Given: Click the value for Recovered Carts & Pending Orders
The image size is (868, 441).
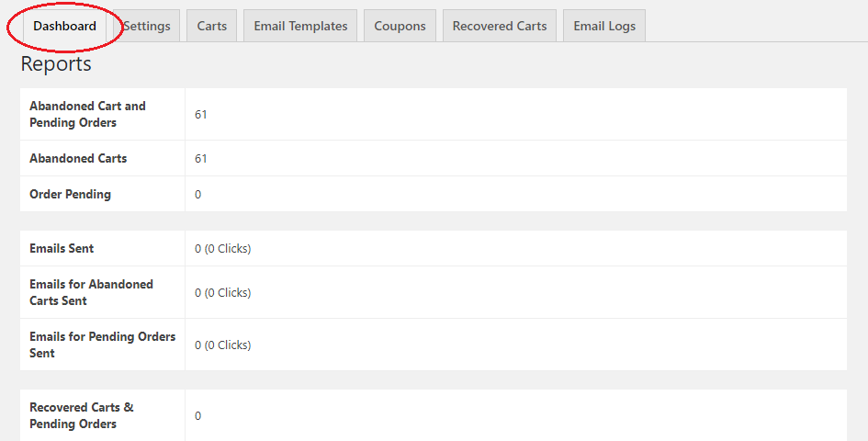Looking at the screenshot, I should (x=197, y=416).
